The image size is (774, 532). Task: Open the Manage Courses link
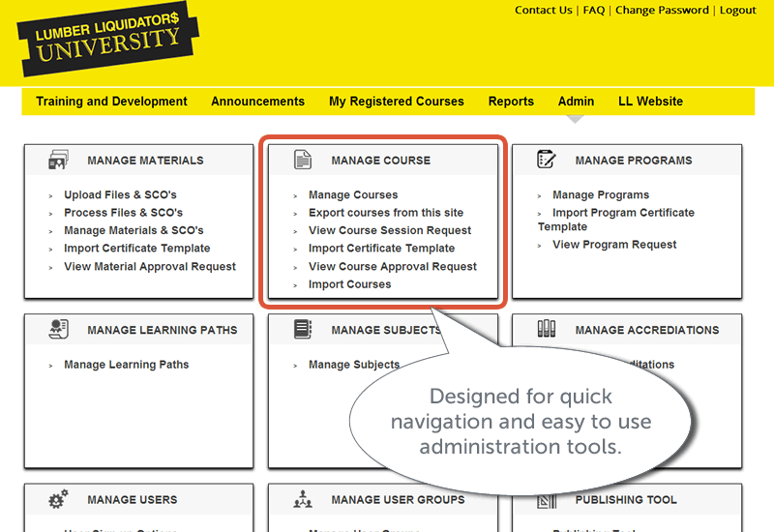(353, 194)
